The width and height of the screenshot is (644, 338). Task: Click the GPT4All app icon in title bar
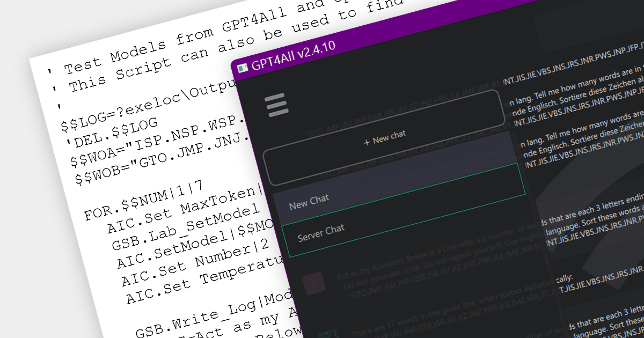pyautogui.click(x=243, y=68)
